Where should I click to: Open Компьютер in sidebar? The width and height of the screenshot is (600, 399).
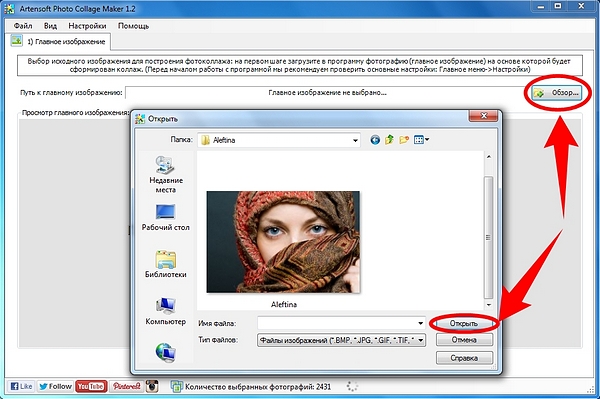coord(166,311)
